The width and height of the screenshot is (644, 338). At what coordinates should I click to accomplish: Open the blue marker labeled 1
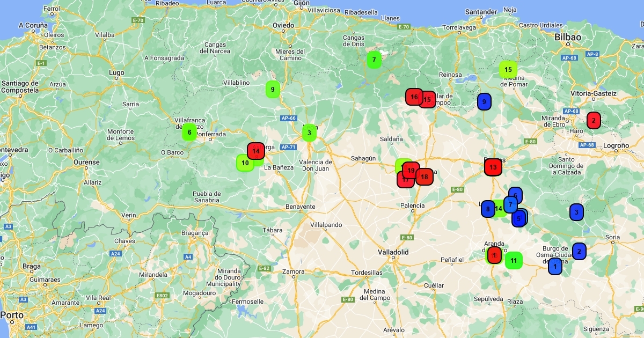[555, 266]
